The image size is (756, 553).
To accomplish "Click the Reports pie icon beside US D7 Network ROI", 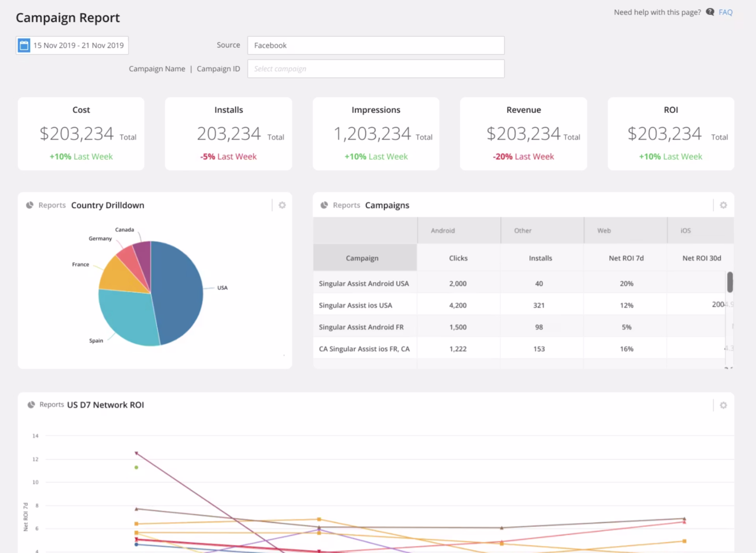I will [31, 404].
